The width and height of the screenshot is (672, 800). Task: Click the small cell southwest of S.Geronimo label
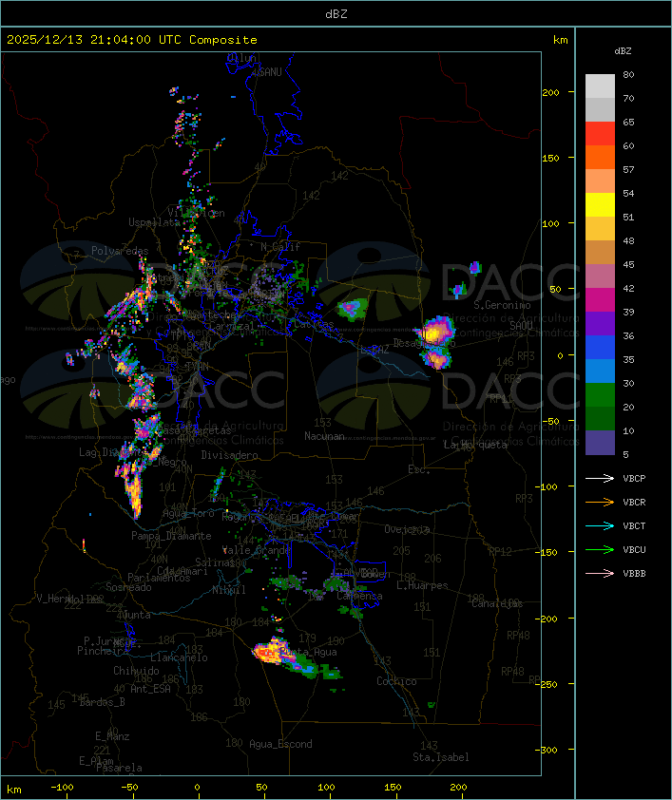[458, 289]
